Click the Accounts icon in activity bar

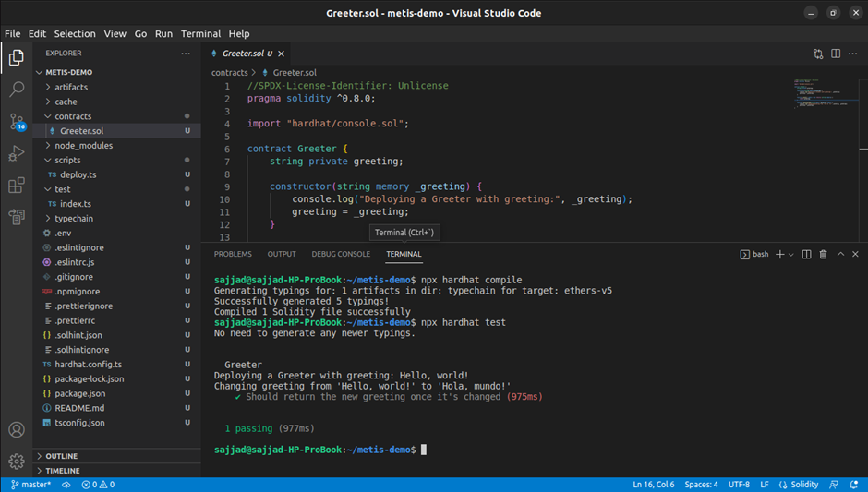pyautogui.click(x=17, y=429)
